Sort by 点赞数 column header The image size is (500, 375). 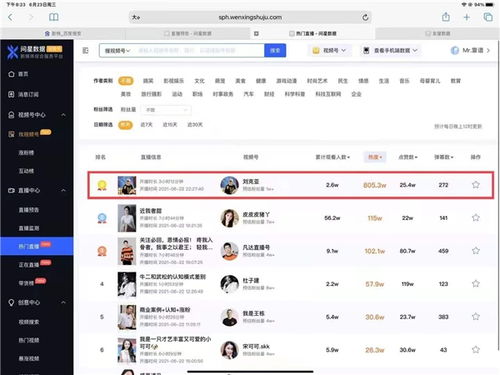[408, 157]
